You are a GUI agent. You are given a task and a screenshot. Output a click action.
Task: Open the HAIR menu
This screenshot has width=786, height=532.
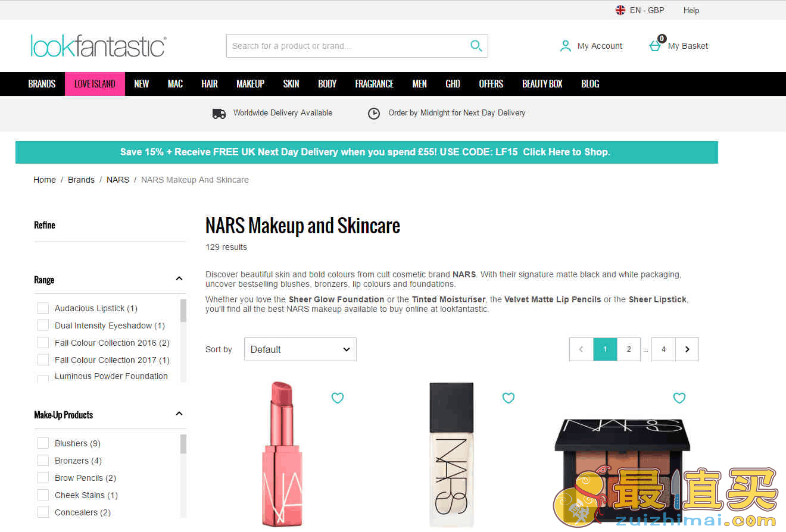click(x=210, y=84)
